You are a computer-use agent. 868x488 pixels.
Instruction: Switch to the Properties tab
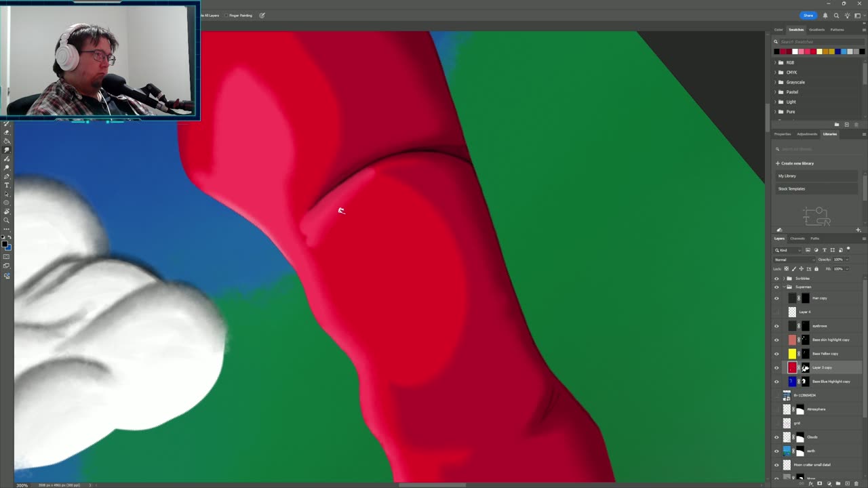pos(783,134)
